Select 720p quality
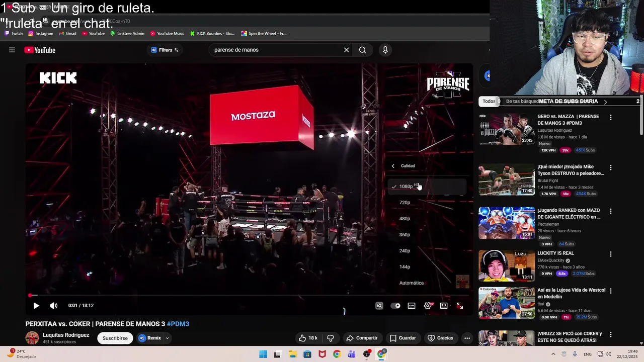 (427, 203)
